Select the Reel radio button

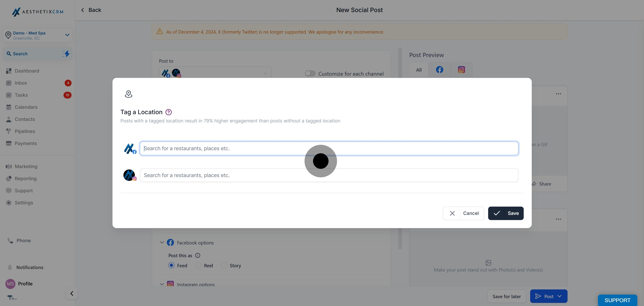click(x=198, y=265)
